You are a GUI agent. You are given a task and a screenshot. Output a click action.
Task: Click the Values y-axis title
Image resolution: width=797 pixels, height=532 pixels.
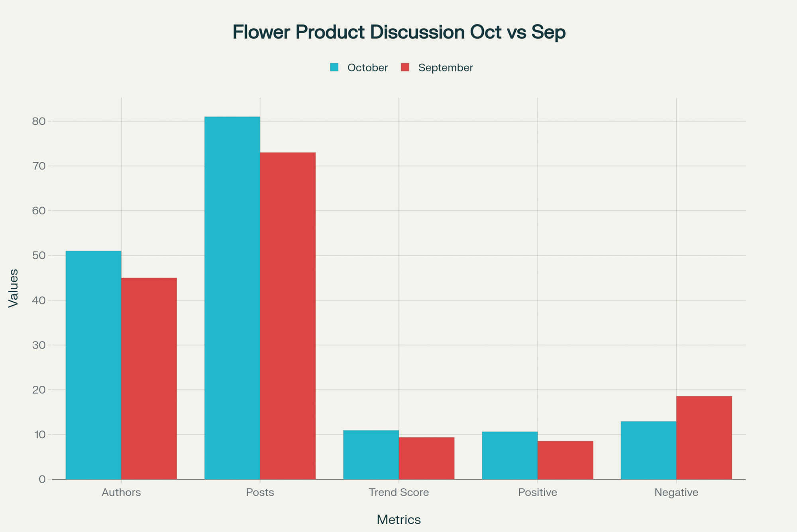tap(14, 288)
